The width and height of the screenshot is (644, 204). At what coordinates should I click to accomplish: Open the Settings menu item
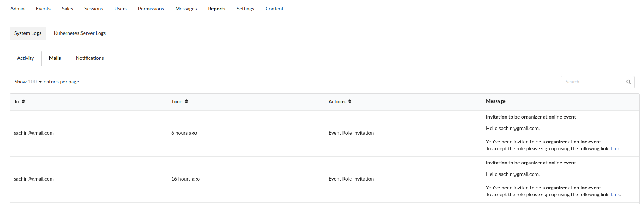245,9
